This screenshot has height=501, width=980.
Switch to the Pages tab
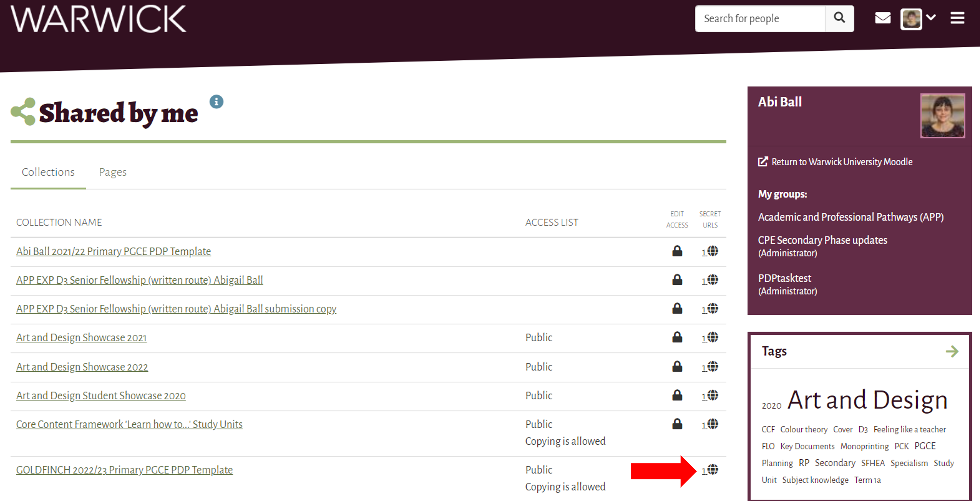(113, 172)
